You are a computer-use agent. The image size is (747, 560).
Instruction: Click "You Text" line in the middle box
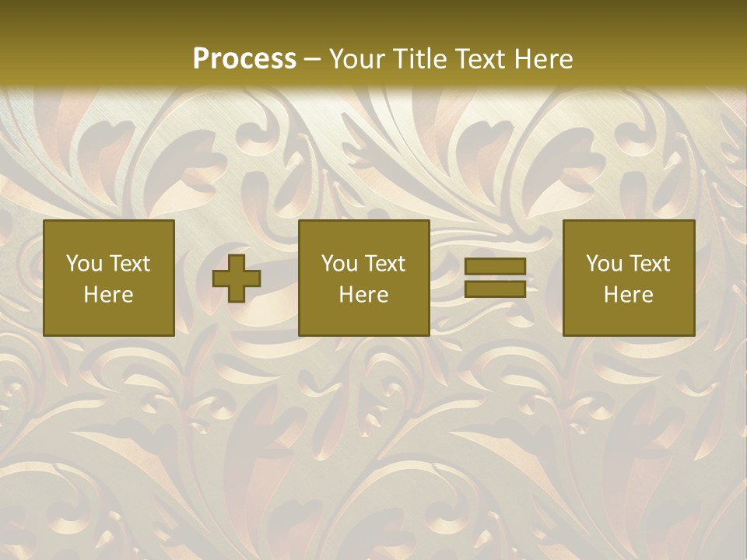364,264
